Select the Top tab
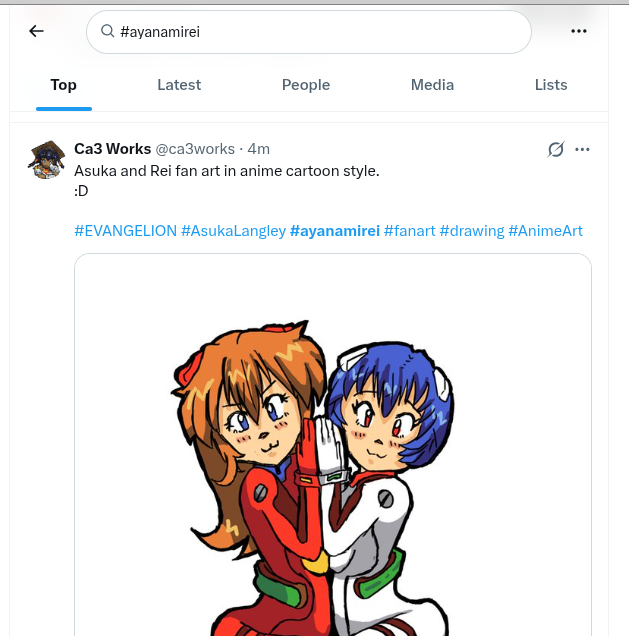The width and height of the screenshot is (629, 636). point(64,85)
